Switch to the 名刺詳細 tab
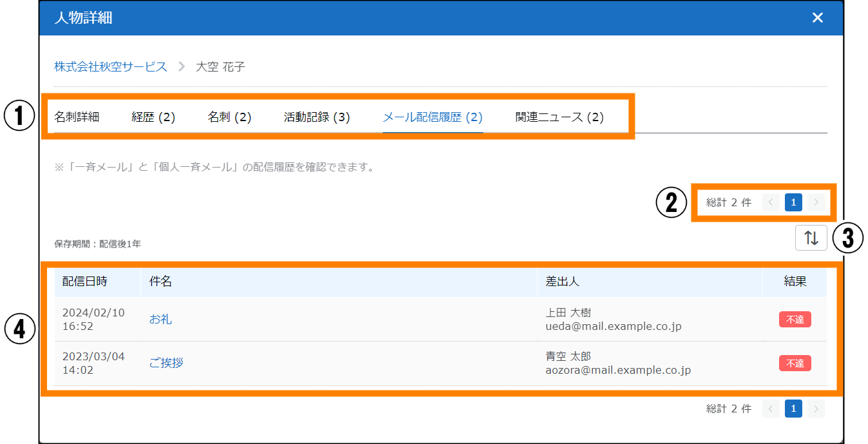868x444 pixels. click(77, 117)
